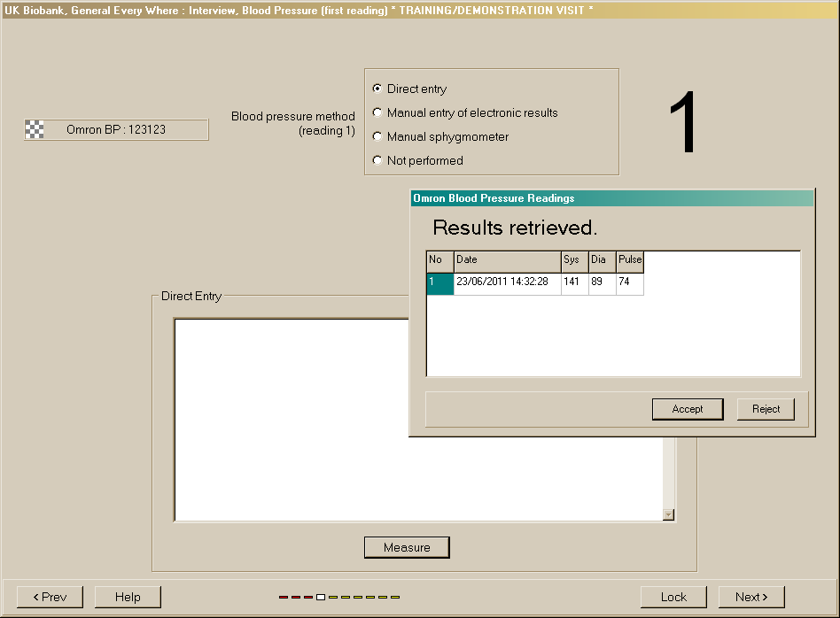Image resolution: width=840 pixels, height=618 pixels.
Task: Click the white current-step progress marker
Action: [x=321, y=597]
